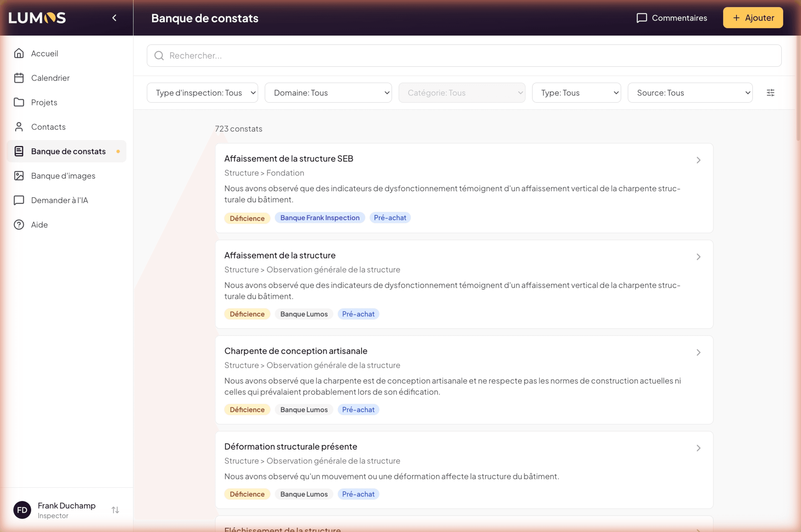Go to Banque d'images menu item
801x532 pixels.
click(x=66, y=176)
